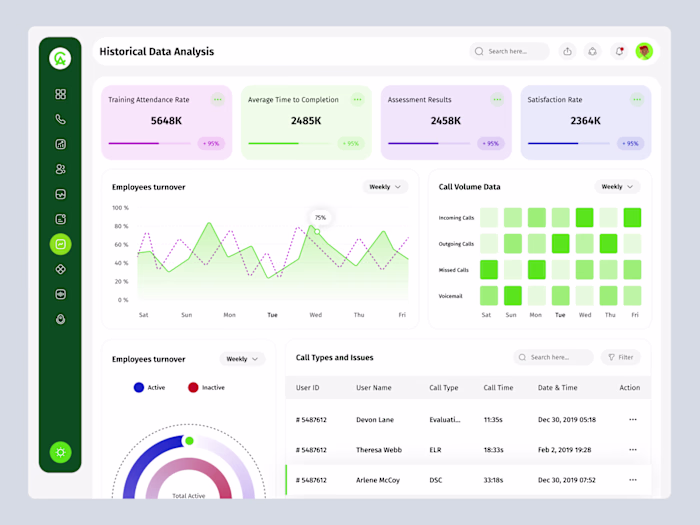Open the bar chart report icon in sidebar
Screen dimensions: 700x525
(60, 144)
